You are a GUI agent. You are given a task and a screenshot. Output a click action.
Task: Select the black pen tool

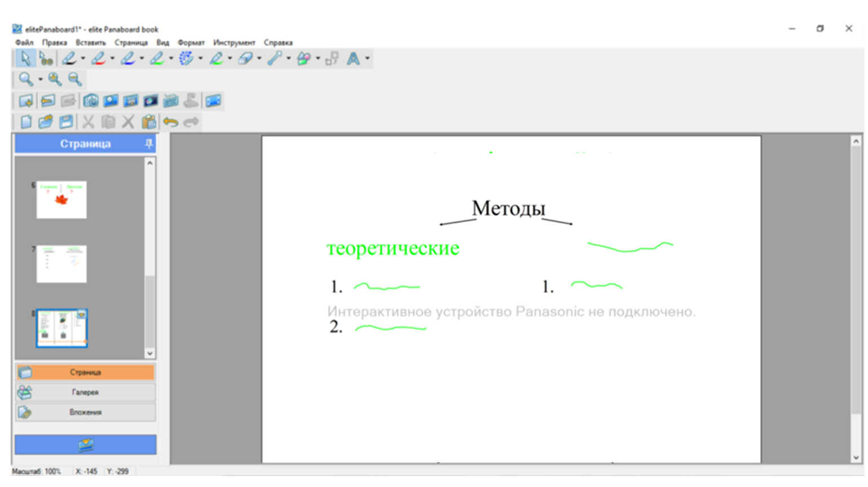pos(69,59)
